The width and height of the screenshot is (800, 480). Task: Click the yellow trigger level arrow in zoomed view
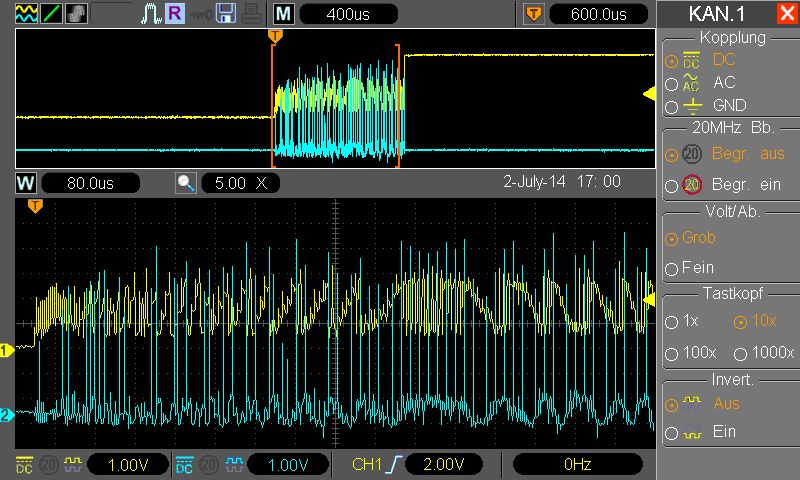(x=649, y=300)
